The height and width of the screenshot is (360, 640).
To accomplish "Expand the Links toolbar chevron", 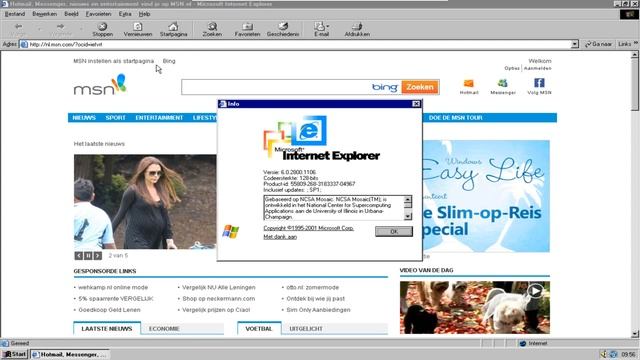I will 636,43.
